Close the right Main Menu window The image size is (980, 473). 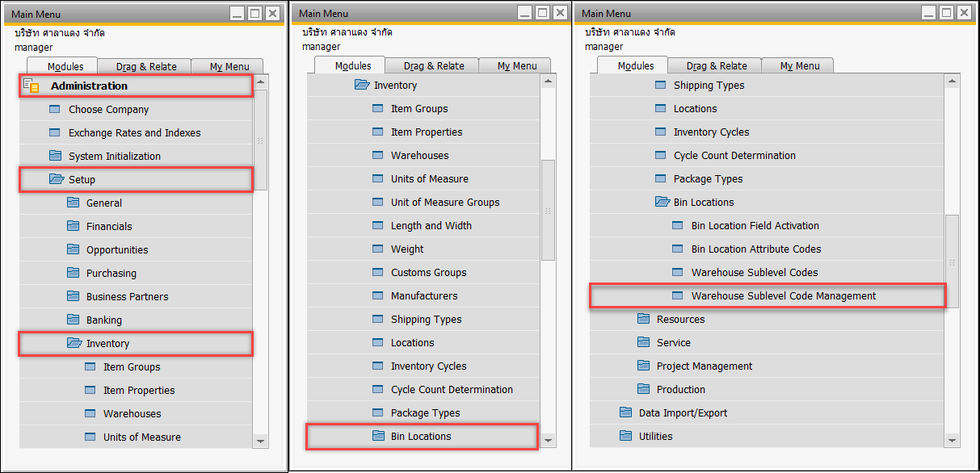click(x=965, y=13)
